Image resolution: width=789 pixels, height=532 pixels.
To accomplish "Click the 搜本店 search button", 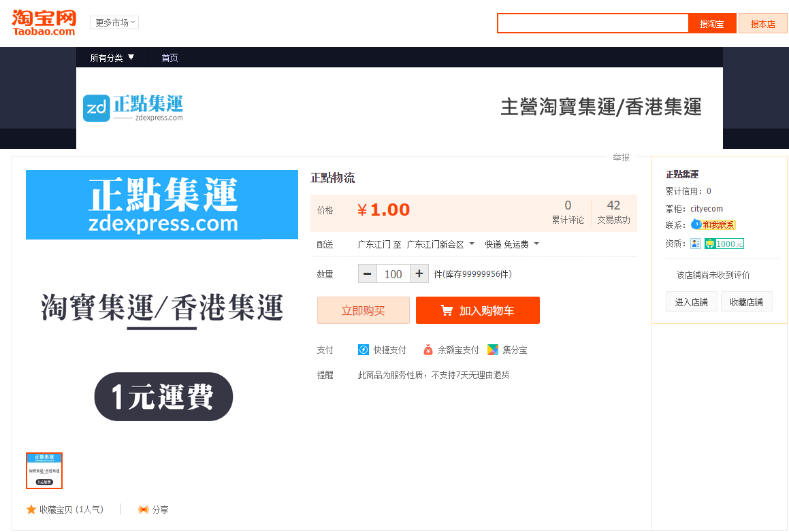I will 763,24.
